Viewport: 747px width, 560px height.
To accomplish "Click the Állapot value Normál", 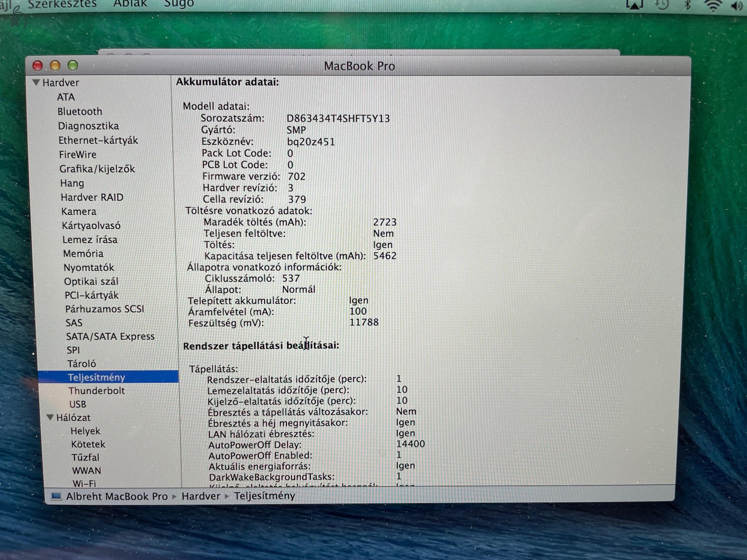I will pyautogui.click(x=299, y=289).
